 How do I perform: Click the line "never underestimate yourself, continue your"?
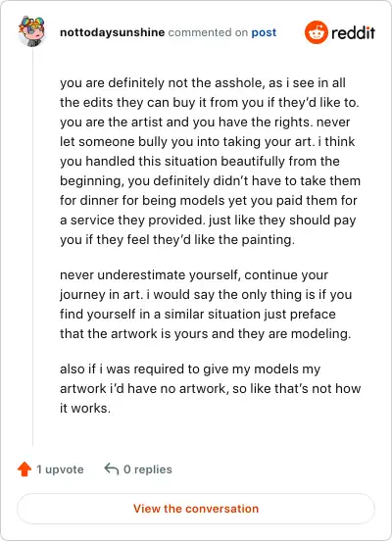point(194,275)
